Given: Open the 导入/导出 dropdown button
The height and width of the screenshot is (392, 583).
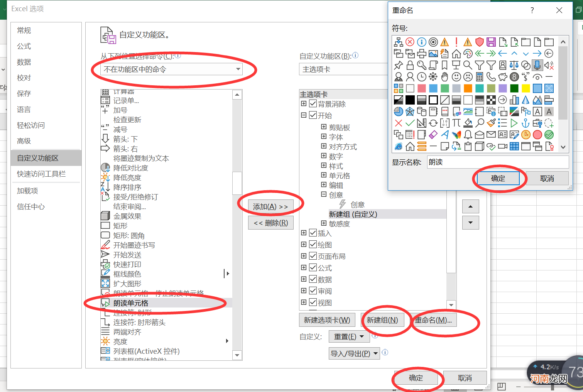Looking at the screenshot, I should [354, 353].
